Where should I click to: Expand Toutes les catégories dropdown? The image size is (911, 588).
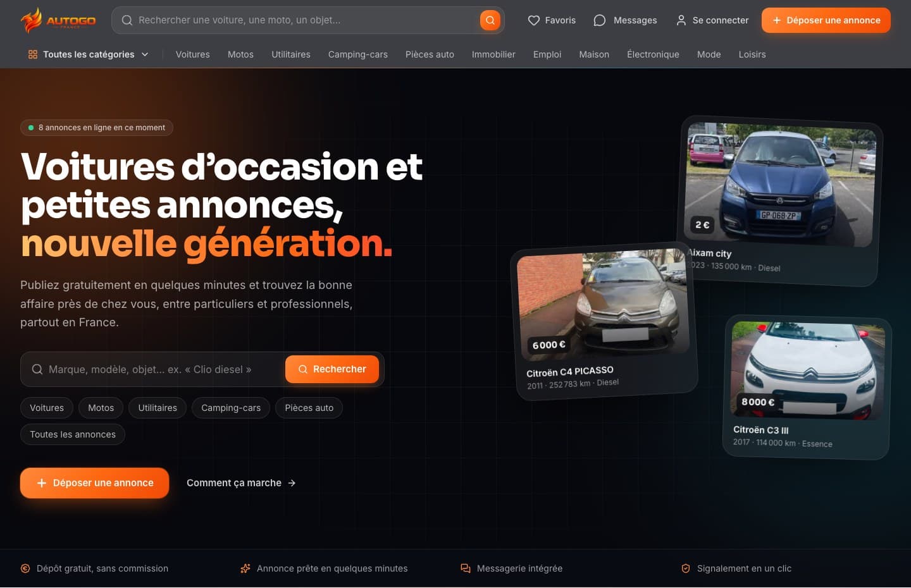(89, 54)
